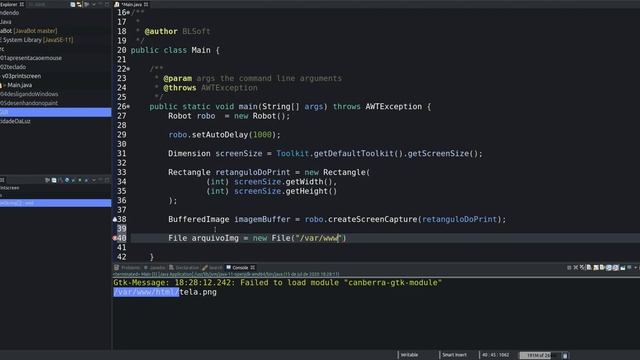
Task: Switch to the Main.java editor tab
Action: pos(131,4)
